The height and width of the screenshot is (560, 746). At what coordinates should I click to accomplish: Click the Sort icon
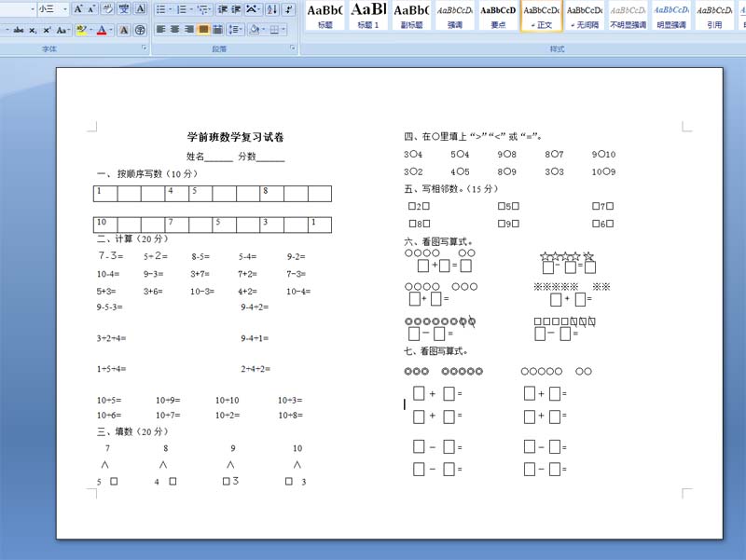(x=272, y=9)
